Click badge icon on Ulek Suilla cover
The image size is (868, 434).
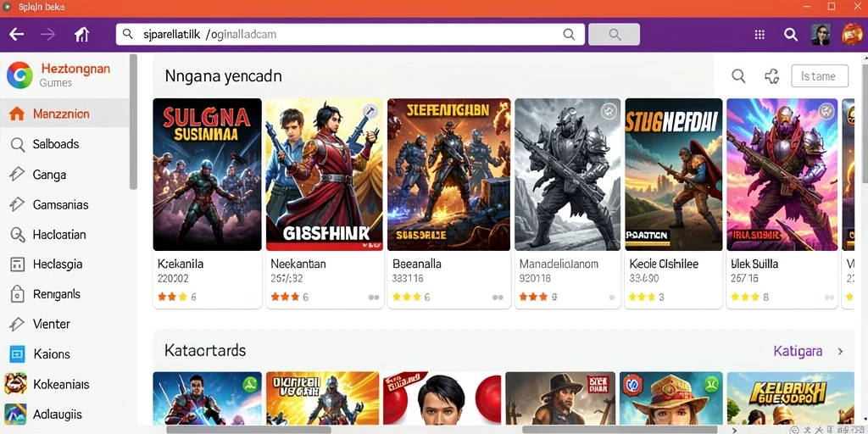[x=826, y=111]
